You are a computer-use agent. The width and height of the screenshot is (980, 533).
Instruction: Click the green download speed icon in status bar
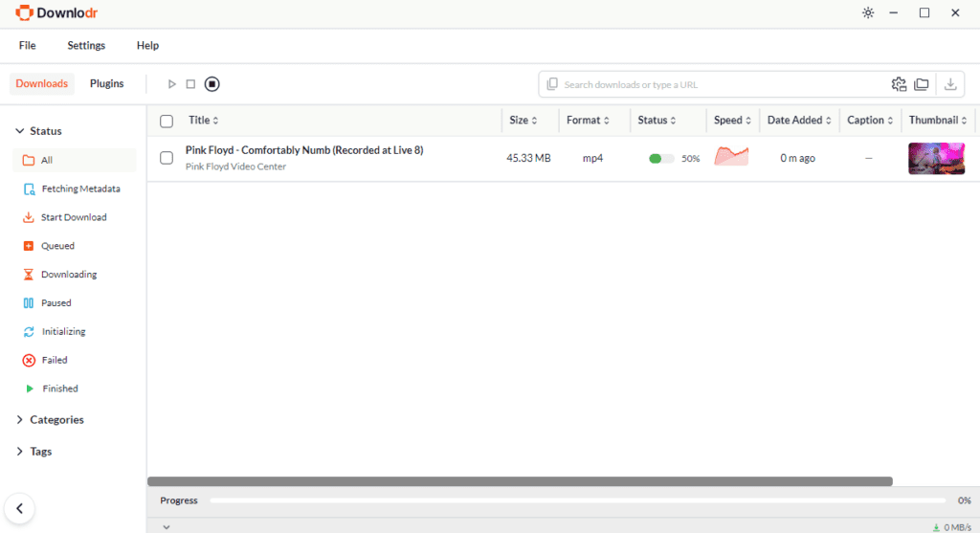point(936,527)
